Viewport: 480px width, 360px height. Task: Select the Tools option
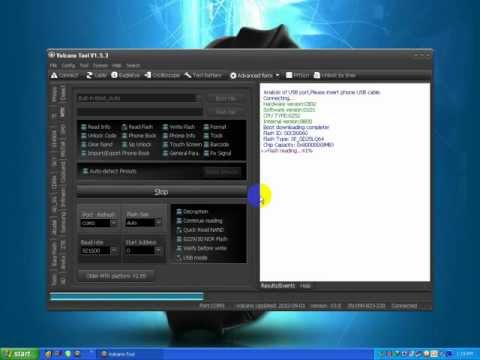(213, 136)
